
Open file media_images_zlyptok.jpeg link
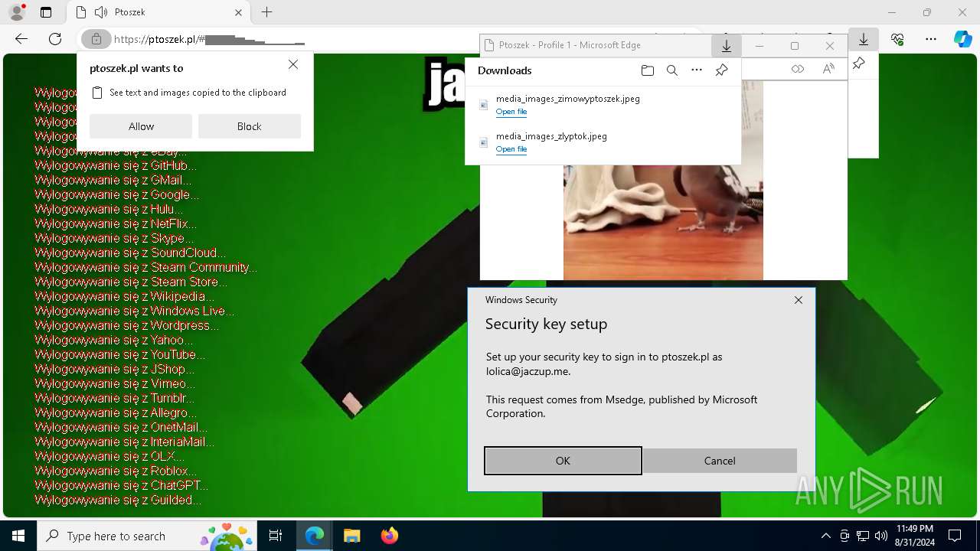coord(511,149)
